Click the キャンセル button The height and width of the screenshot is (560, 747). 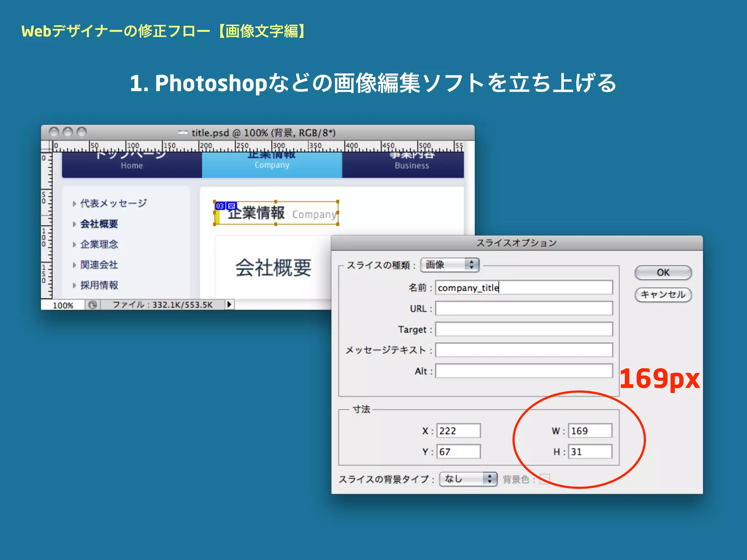(x=663, y=294)
